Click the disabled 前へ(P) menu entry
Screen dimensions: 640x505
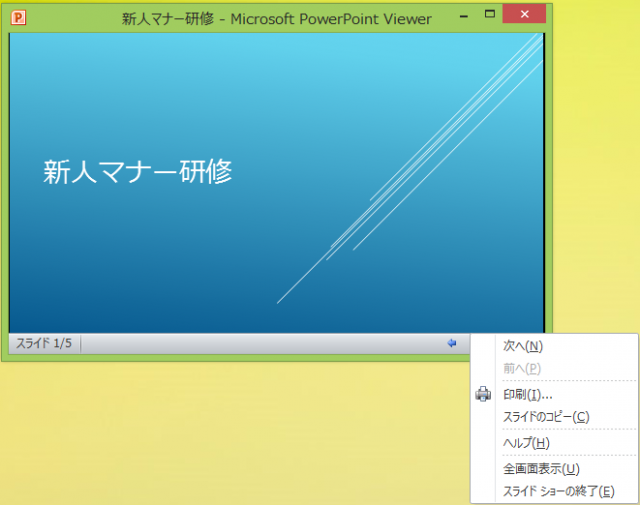[522, 368]
